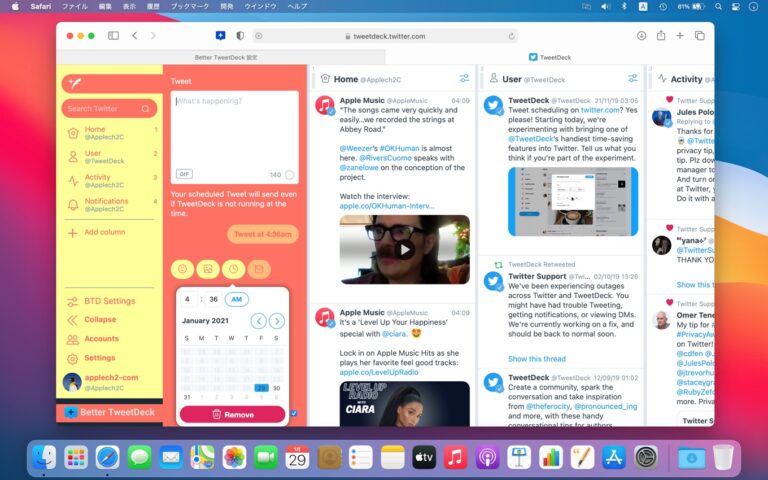The height and width of the screenshot is (480, 768).
Task: Click the Tweet at 4:36am button
Action: [263, 234]
